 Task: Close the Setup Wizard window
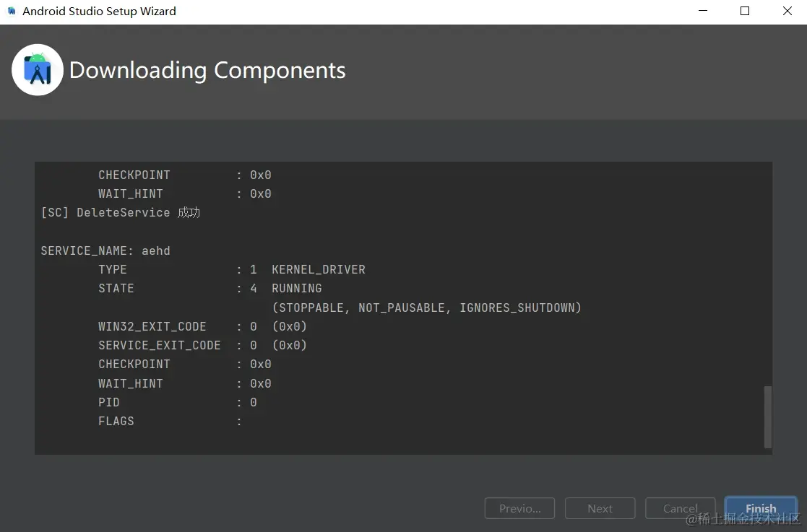click(787, 11)
